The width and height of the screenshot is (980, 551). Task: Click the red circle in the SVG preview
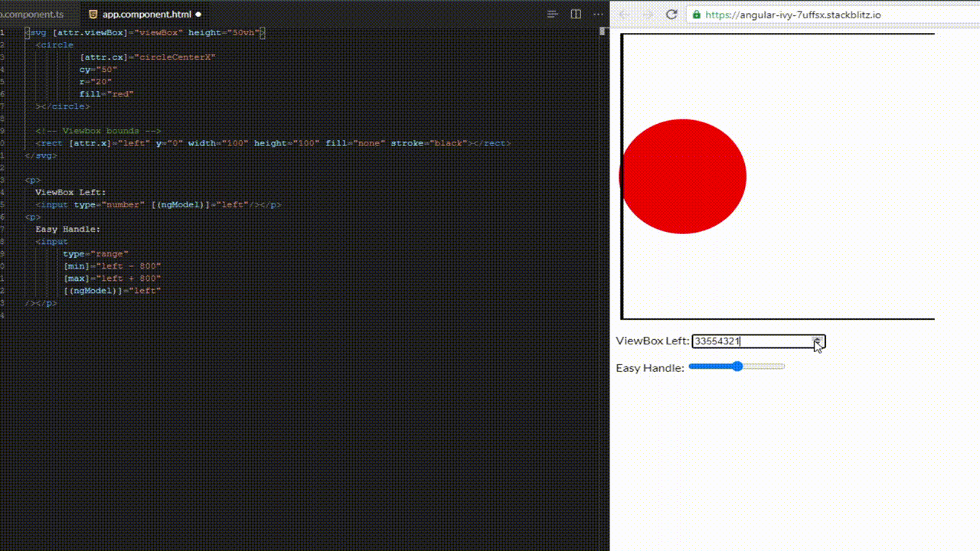coord(684,176)
